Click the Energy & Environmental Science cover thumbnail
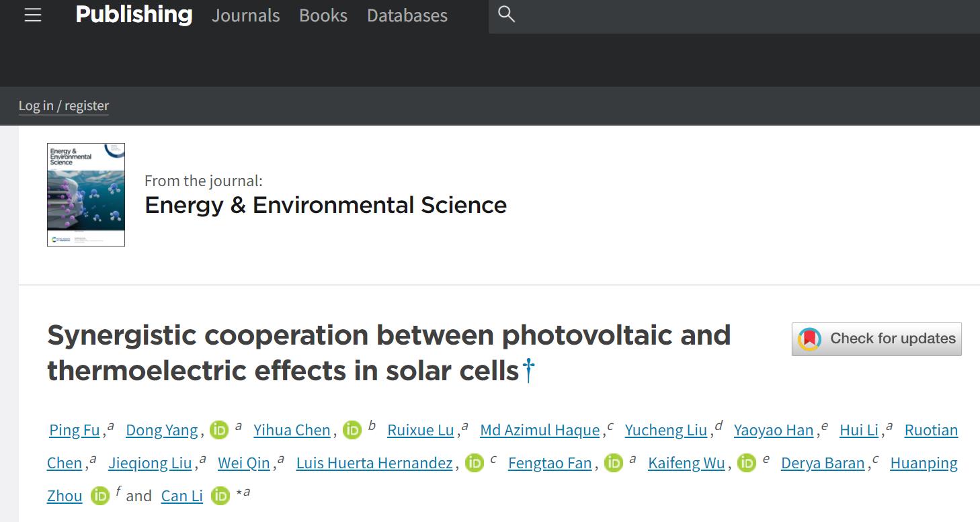 (x=86, y=194)
